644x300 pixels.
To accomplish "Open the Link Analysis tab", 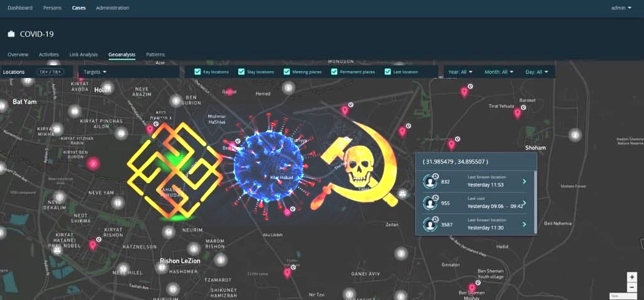I will point(84,54).
